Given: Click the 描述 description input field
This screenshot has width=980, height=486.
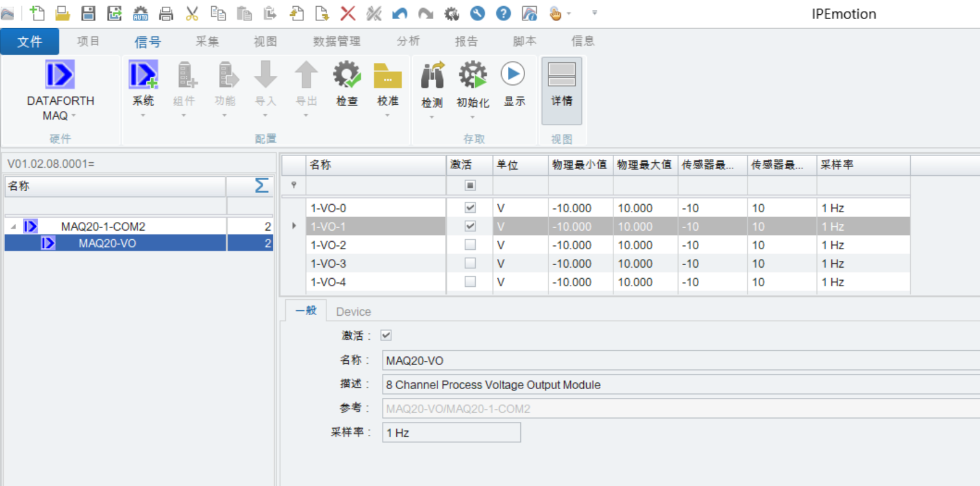Looking at the screenshot, I should (x=681, y=384).
